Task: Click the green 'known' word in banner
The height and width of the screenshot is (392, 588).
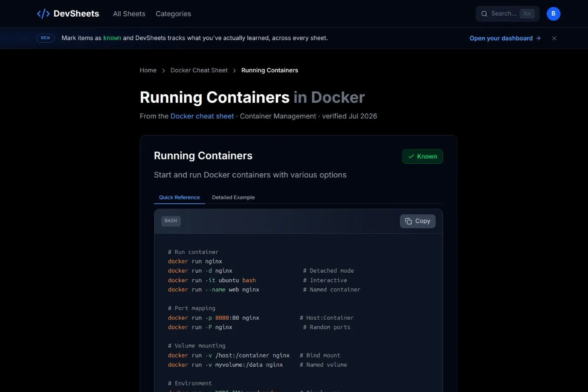Action: pos(112,38)
